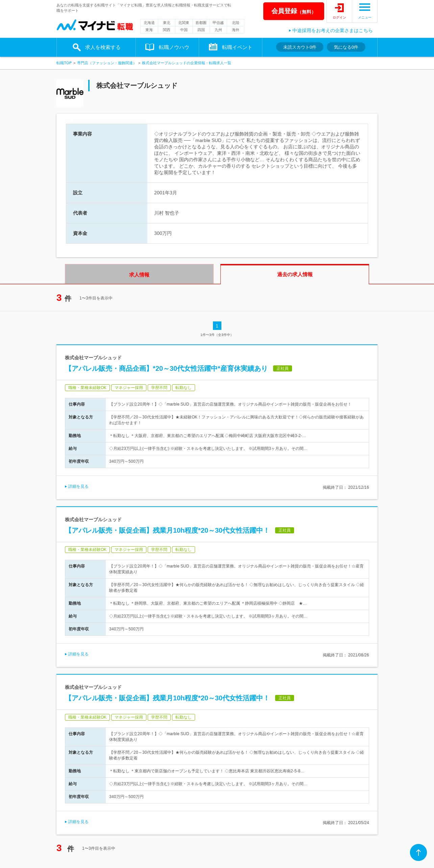Click the Mynavi Tenshoku logo
Viewport: 434px width, 868px height.
pos(95,25)
